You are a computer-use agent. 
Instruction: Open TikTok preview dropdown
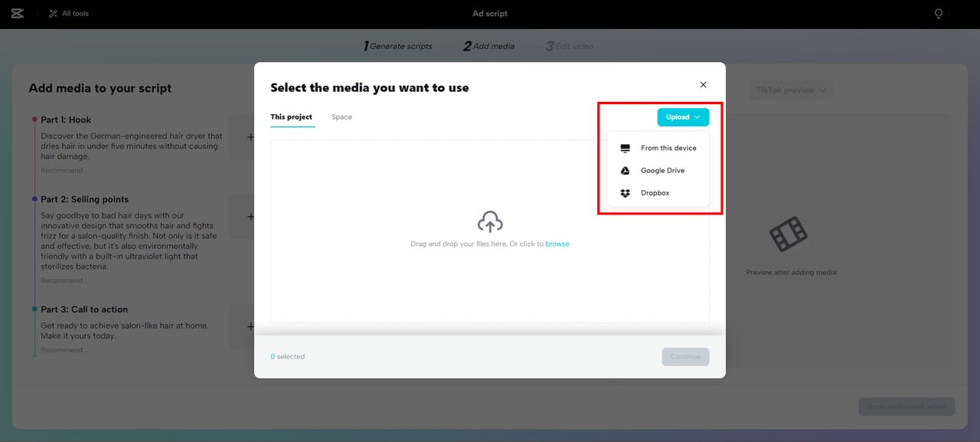coord(791,90)
